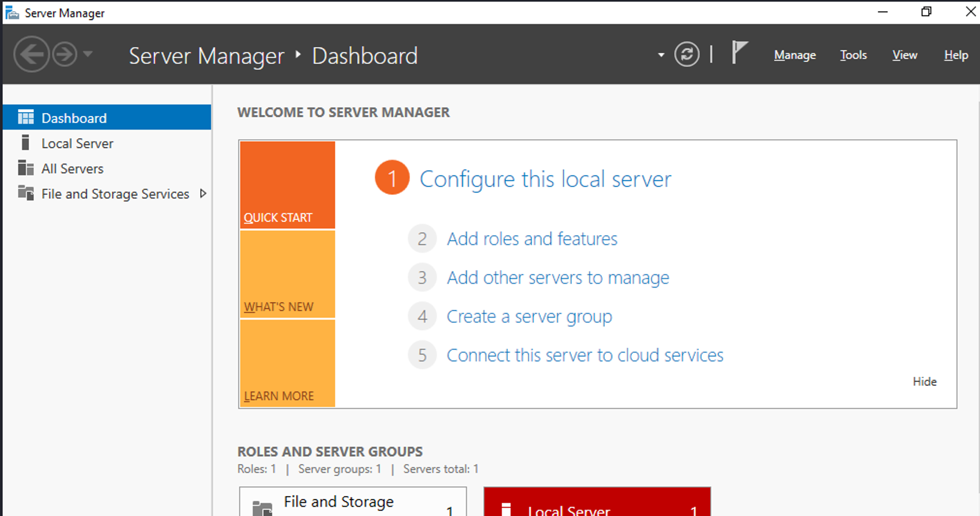Click the back navigation arrow
980x516 pixels.
coord(31,55)
